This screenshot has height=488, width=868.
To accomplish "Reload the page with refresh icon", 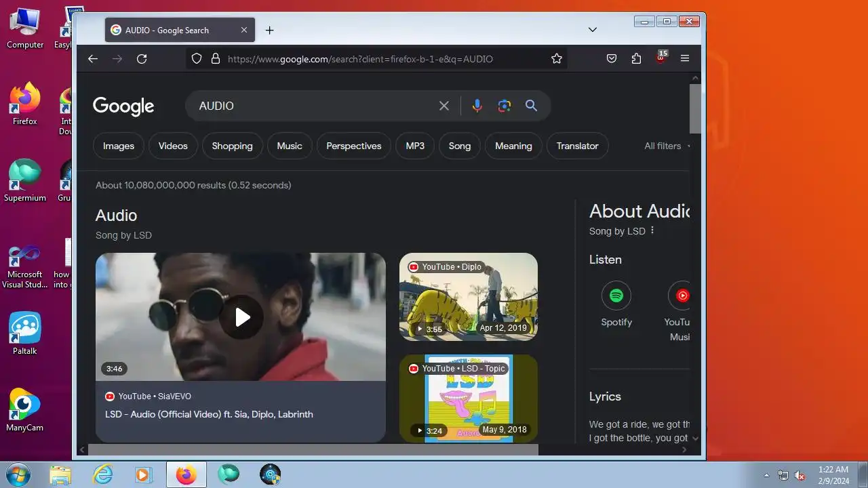I will click(142, 59).
